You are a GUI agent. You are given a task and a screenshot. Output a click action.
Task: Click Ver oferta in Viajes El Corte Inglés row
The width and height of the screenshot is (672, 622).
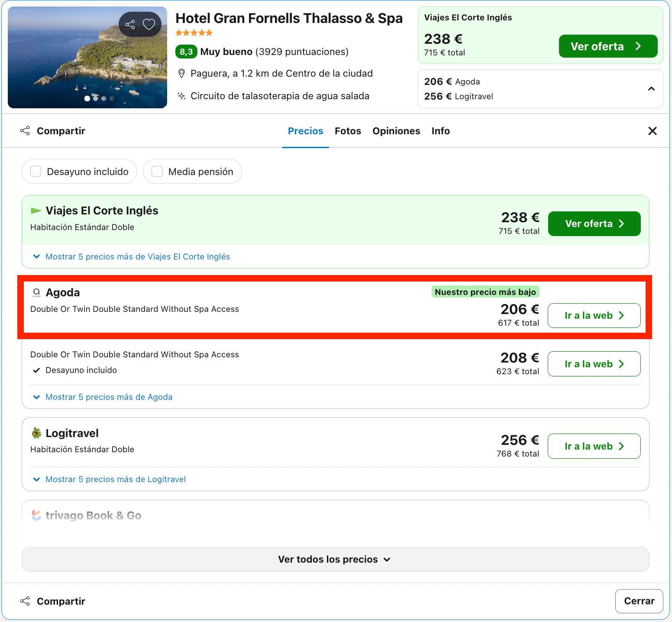pos(594,224)
